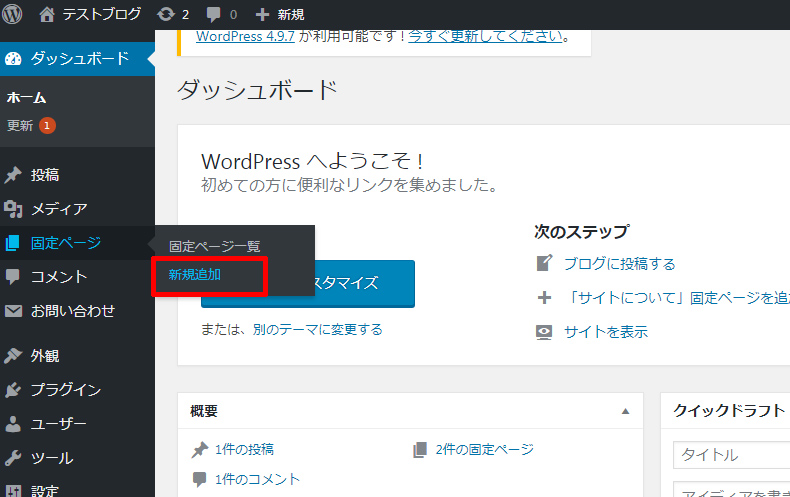The image size is (790, 497).
Task: Click the サイトを表示 link
Action: click(605, 332)
